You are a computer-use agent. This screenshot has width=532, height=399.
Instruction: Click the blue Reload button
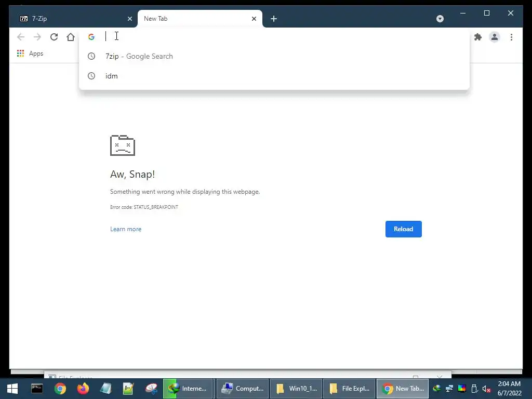[x=403, y=229]
